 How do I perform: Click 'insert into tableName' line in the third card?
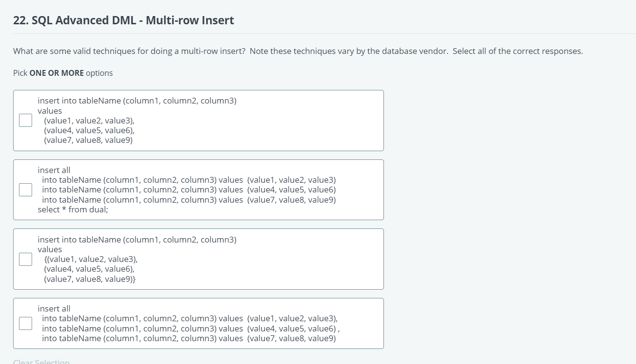(x=137, y=240)
